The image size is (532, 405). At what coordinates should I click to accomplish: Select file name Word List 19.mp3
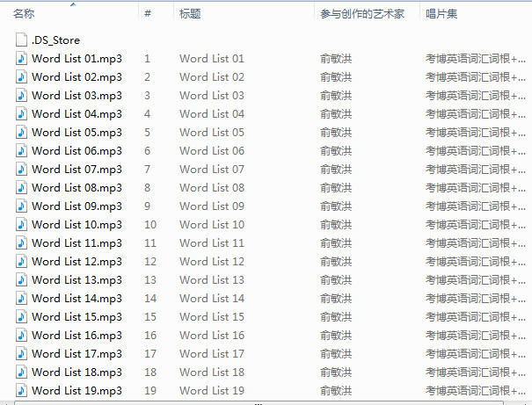pyautogui.click(x=77, y=390)
